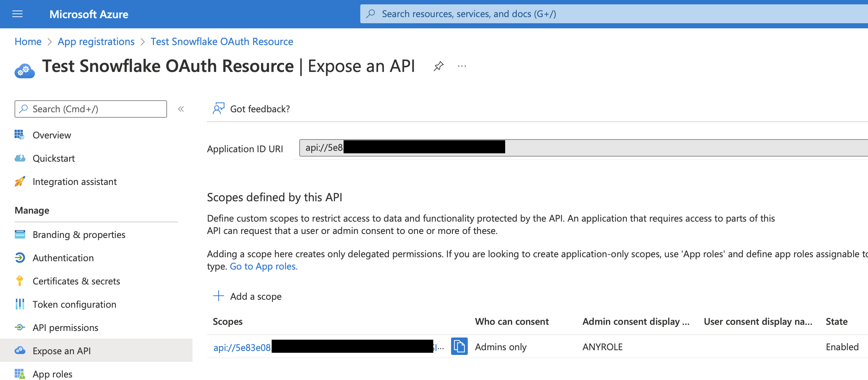Pin the Expose an API page
The image size is (868, 380).
[438, 66]
